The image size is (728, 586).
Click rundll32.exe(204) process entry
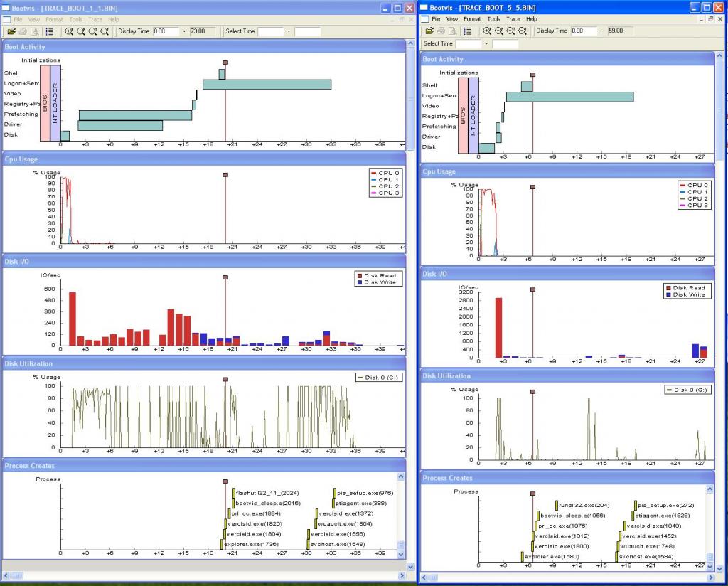582,505
